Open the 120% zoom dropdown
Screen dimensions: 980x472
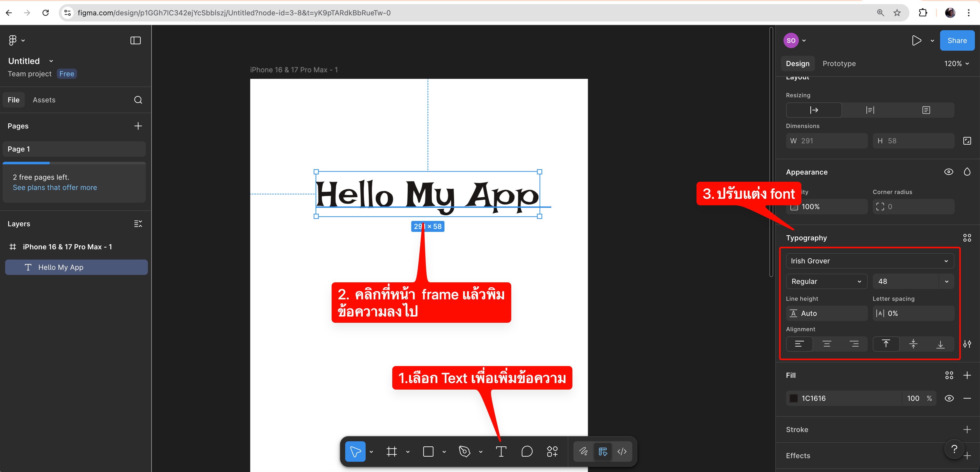pyautogui.click(x=956, y=63)
